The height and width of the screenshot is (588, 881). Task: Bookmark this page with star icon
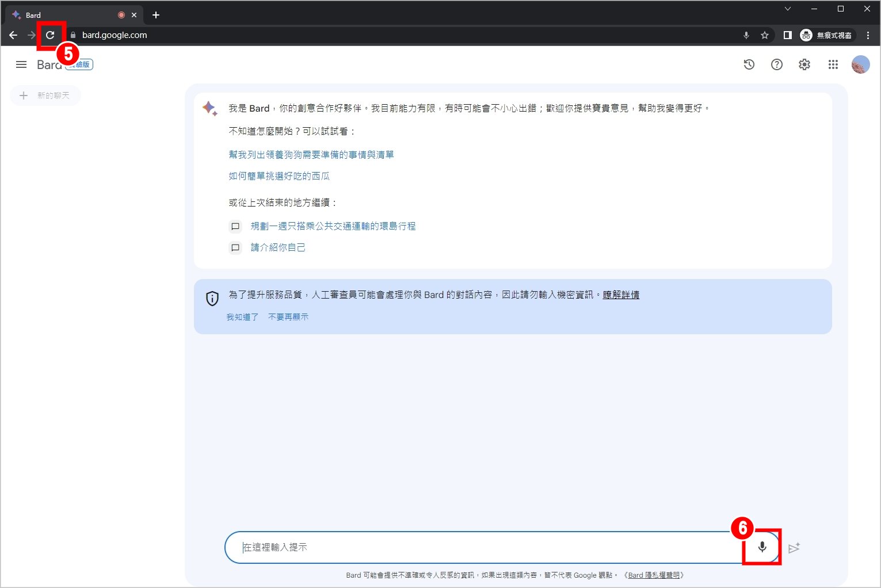point(765,35)
